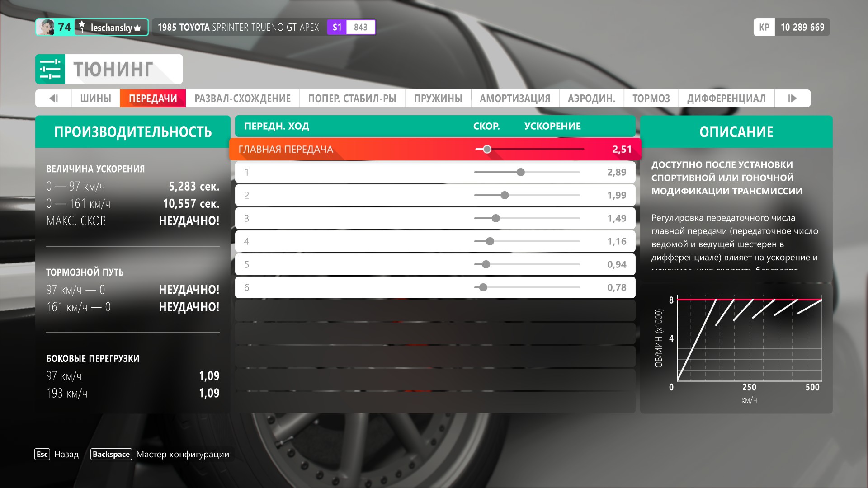This screenshot has height=488, width=868.
Task: Click the tuning sliders icon beside ТЮНИНГ
Action: 50,69
